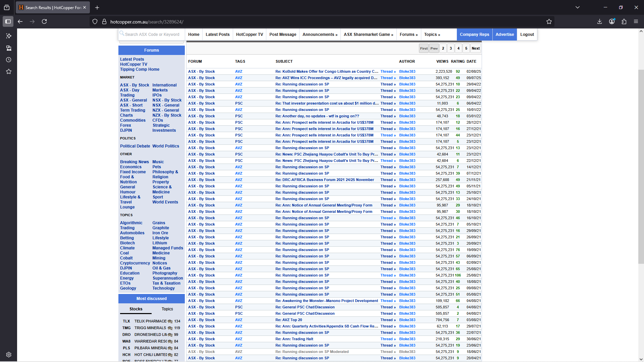The image size is (644, 362).
Task: Click the shield tracking protection icon
Action: click(95, 21)
